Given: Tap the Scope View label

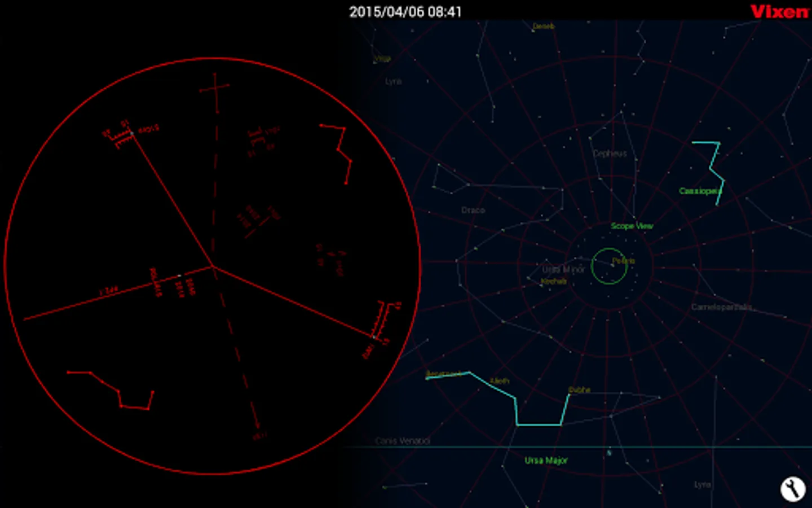Looking at the screenshot, I should click(x=632, y=226).
